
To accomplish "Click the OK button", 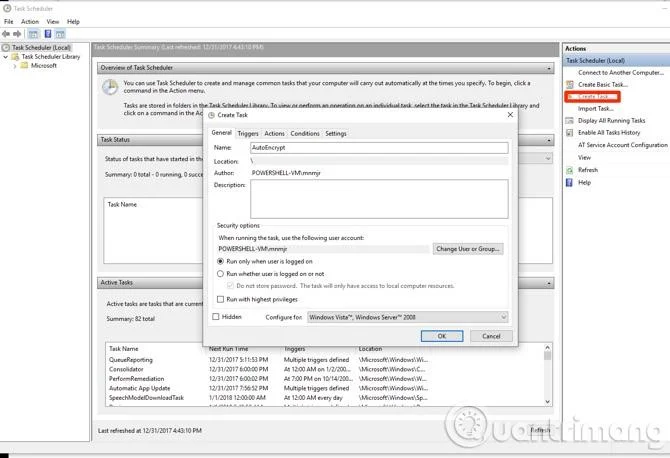I will [x=442, y=336].
